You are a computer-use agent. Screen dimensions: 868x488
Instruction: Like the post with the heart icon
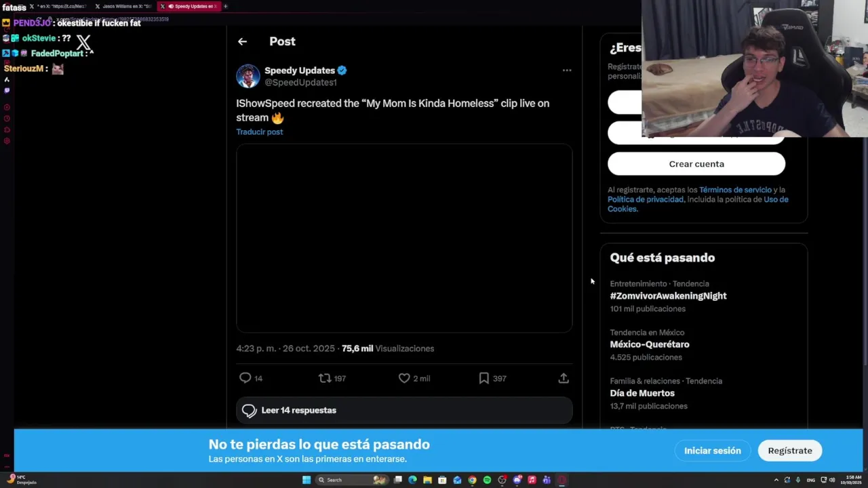pos(404,378)
